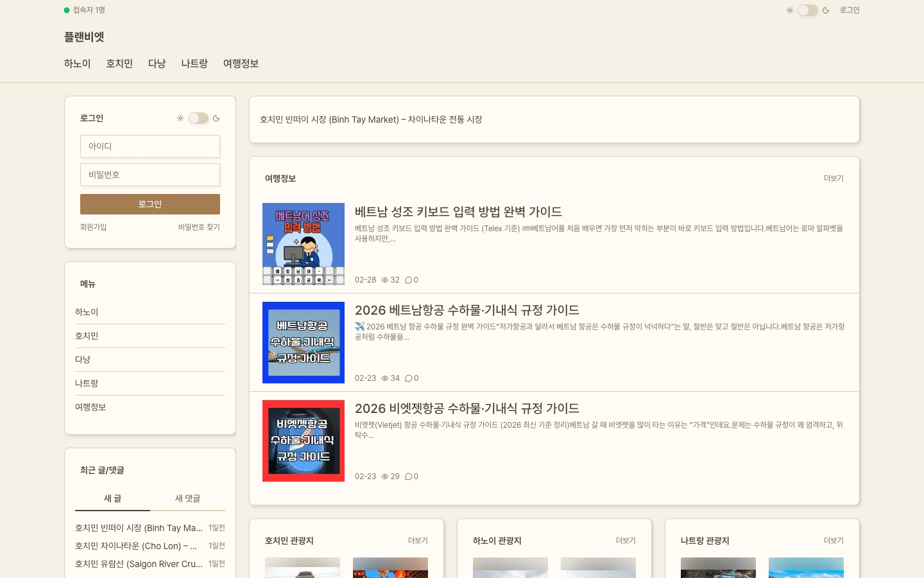The image size is (924, 578).
Task: Click the green online status dot beside 접속자 1명
Action: pyautogui.click(x=65, y=10)
